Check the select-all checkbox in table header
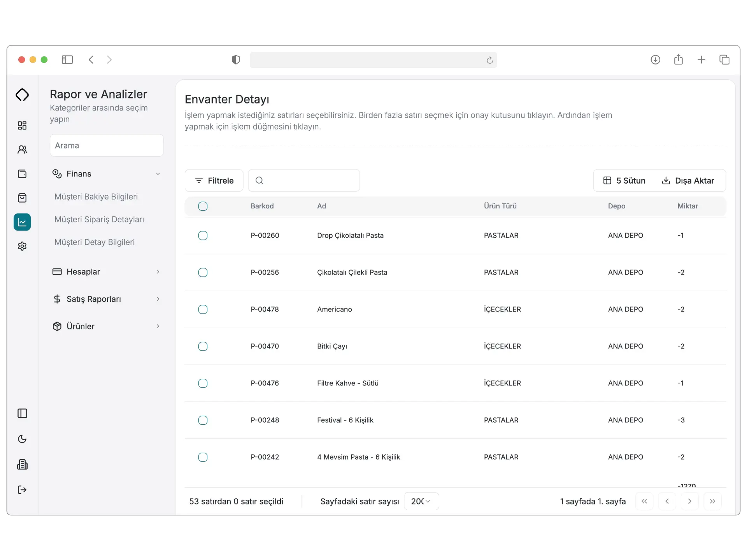Viewport: 747px width, 560px height. [203, 206]
